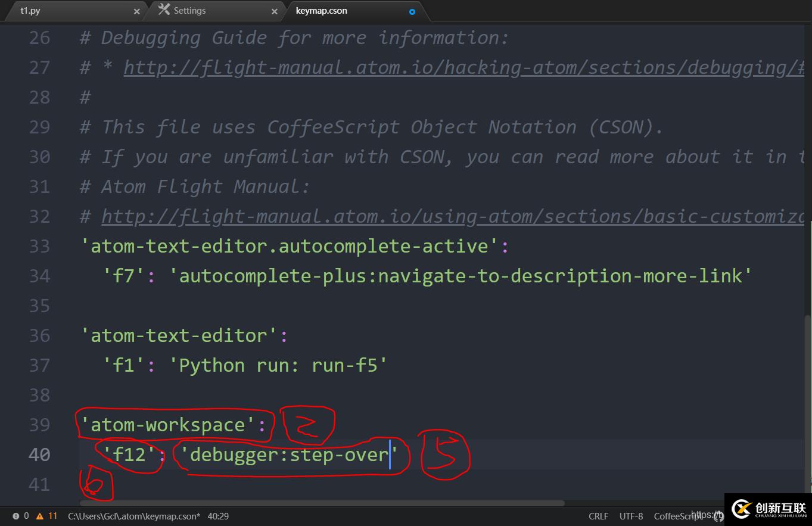This screenshot has height=526, width=812.
Task: Place cursor on the 'f12' key binding
Action: (129, 455)
